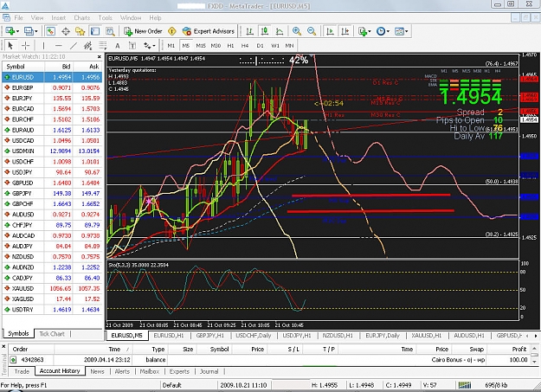Image resolution: width=541 pixels, height=392 pixels.
Task: Select XAUUSD row in Market Watch
Action: point(53,288)
